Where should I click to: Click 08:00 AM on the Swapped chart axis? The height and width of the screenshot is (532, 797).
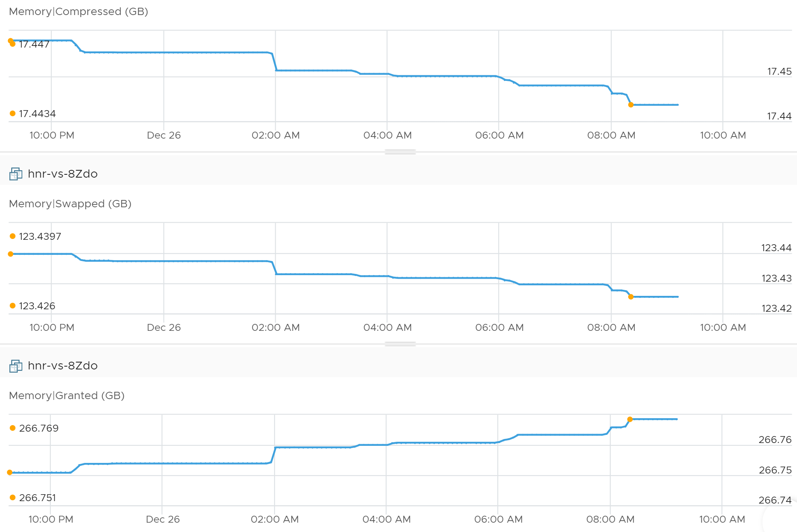(x=611, y=328)
